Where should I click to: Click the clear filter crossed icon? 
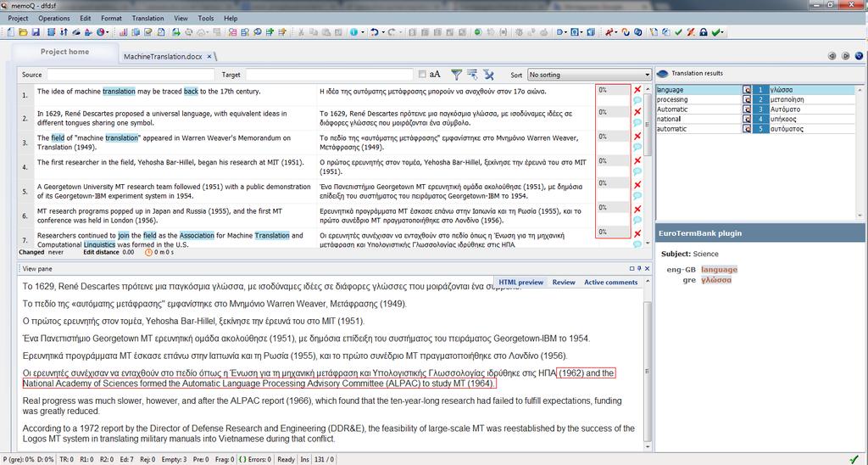[x=488, y=75]
